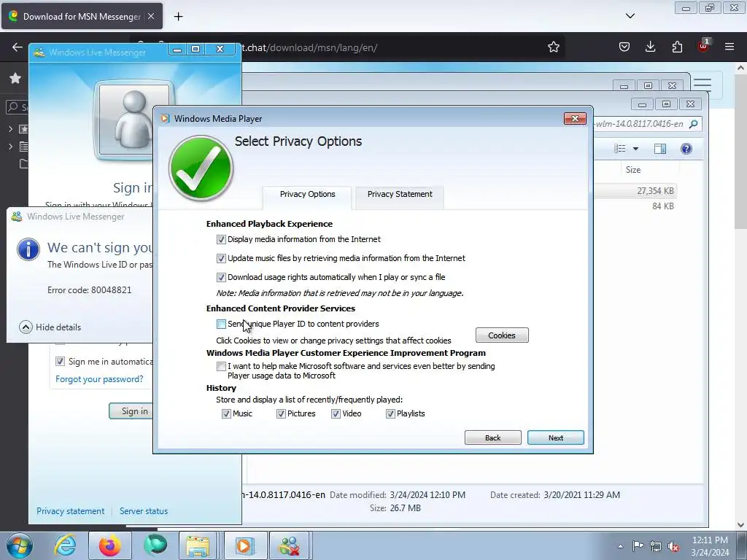
Task: Uncheck Update music files by retrieving media information
Action: point(221,259)
